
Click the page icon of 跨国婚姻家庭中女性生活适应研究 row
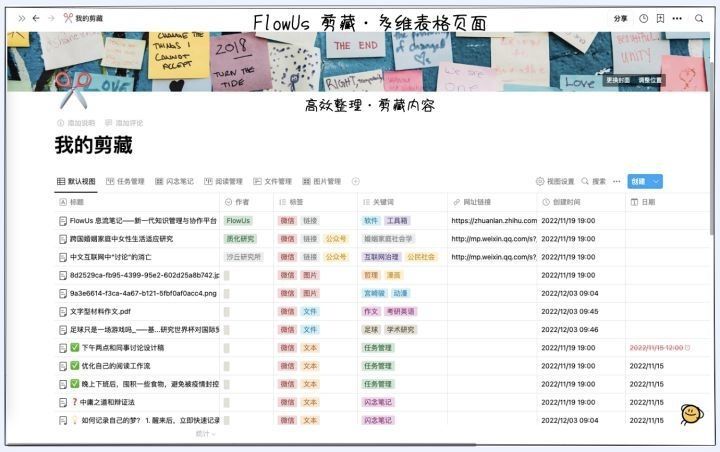63,239
